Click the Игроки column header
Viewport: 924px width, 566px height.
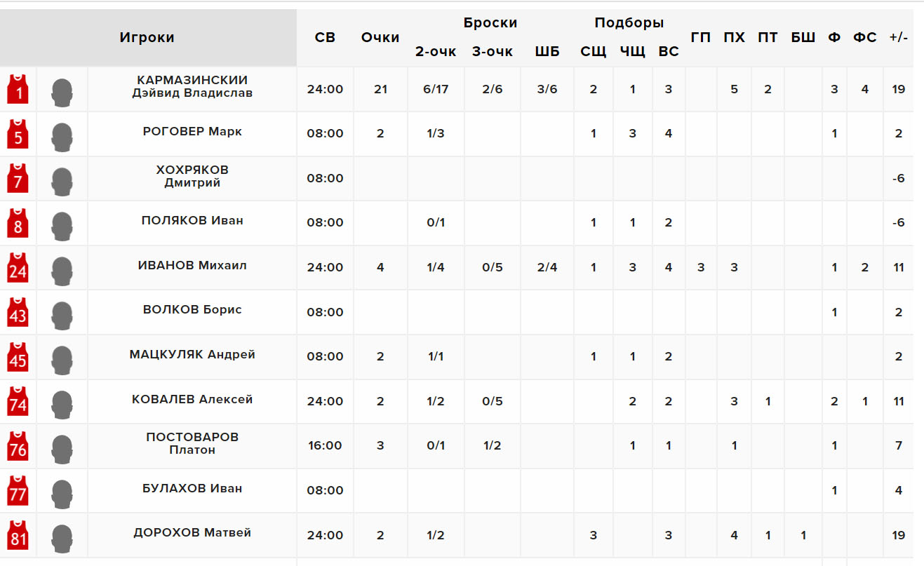pos(147,38)
